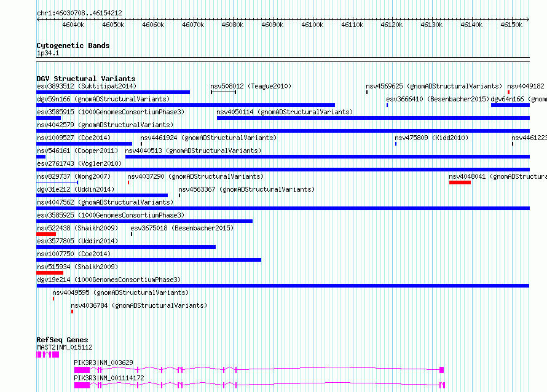This screenshot has width=547, height=392.
Task: Select the red nsv4048041 variant bar
Action: [460, 182]
